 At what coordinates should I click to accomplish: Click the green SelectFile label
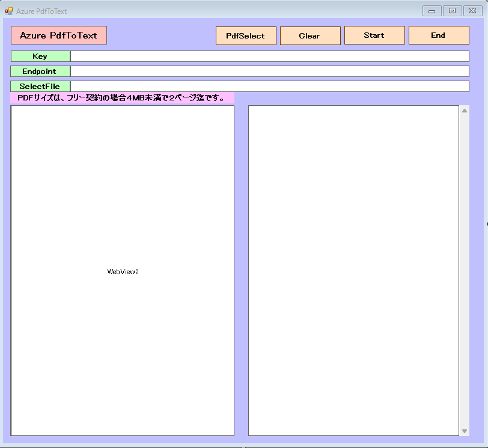[x=40, y=87]
